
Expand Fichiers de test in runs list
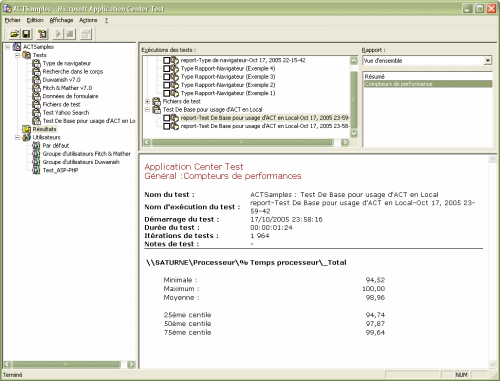[147, 101]
